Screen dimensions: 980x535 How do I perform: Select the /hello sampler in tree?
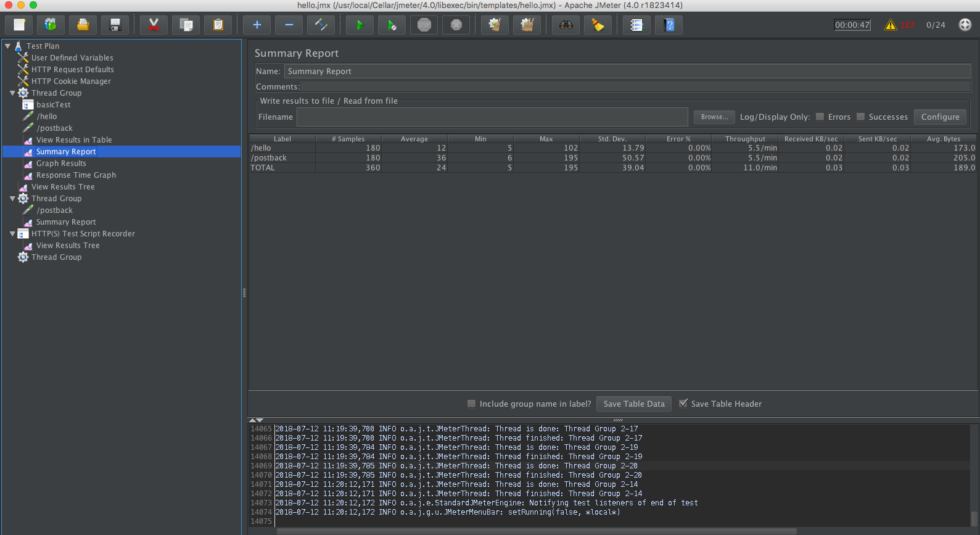pos(47,116)
